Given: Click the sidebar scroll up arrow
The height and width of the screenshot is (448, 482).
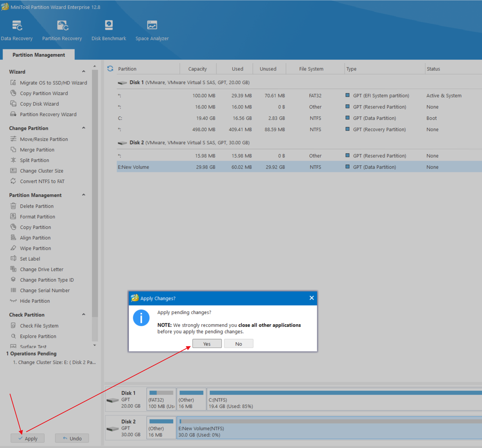Looking at the screenshot, I should point(95,66).
